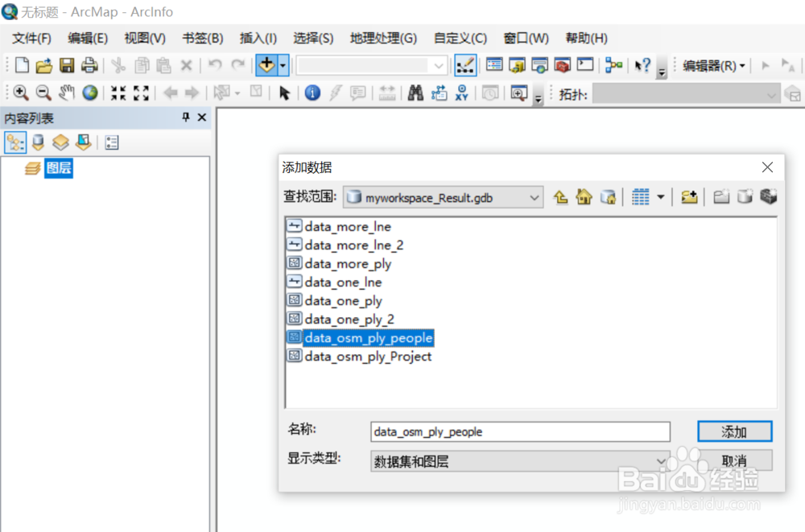Open the 显示类型 type dropdown
Viewport: 805px width, 532px height.
(x=520, y=461)
